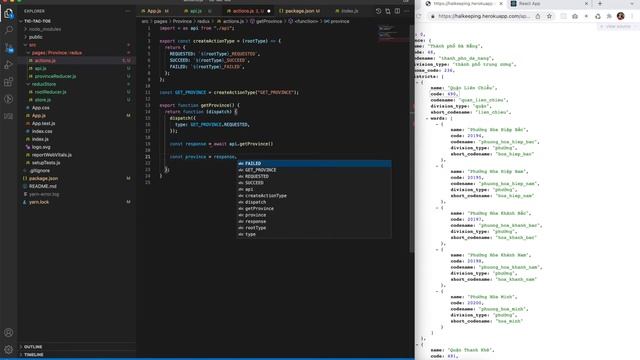Expand the TIMELINE section
Viewport: 640px width, 360px height.
pos(33,355)
